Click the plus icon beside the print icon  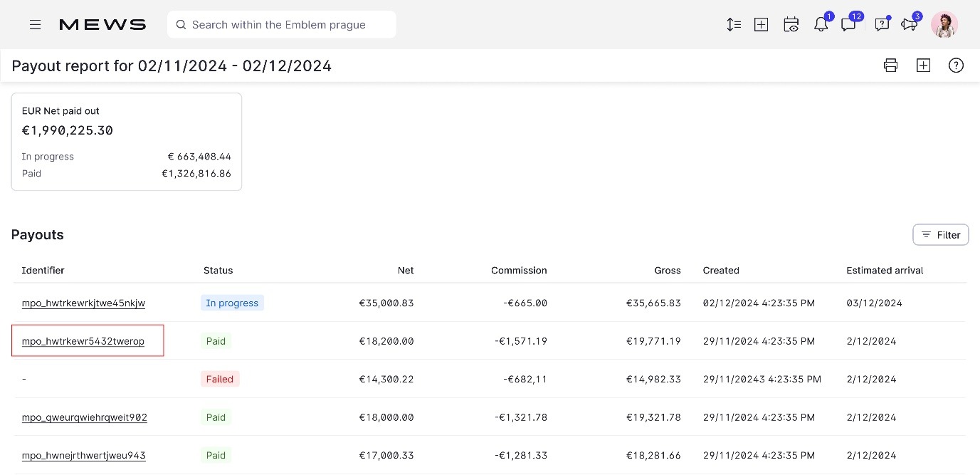click(x=923, y=66)
